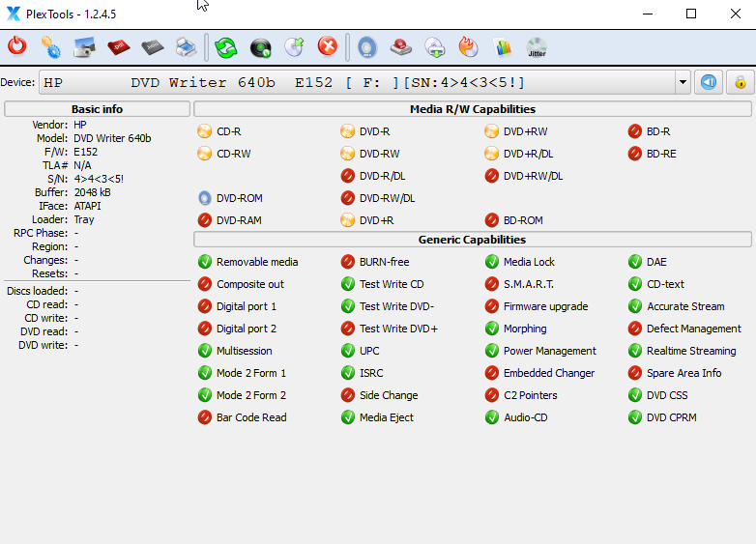
Task: Click the "S.M.A.R.T." label
Action: 529,284
